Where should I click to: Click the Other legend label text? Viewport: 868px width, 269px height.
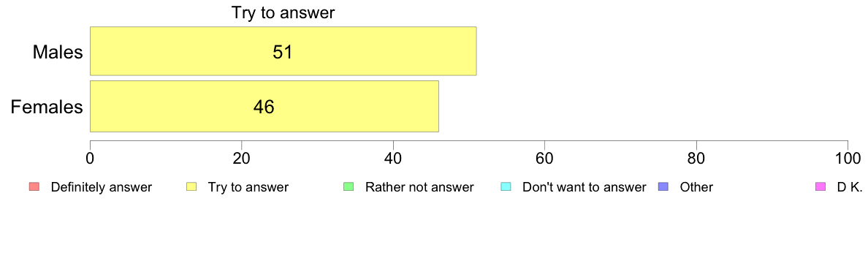pos(696,187)
